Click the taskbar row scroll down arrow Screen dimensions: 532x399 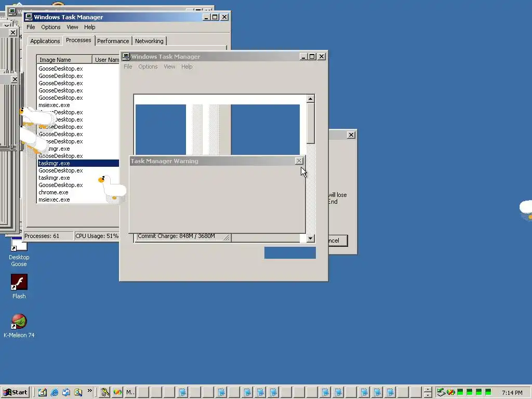[428, 395]
